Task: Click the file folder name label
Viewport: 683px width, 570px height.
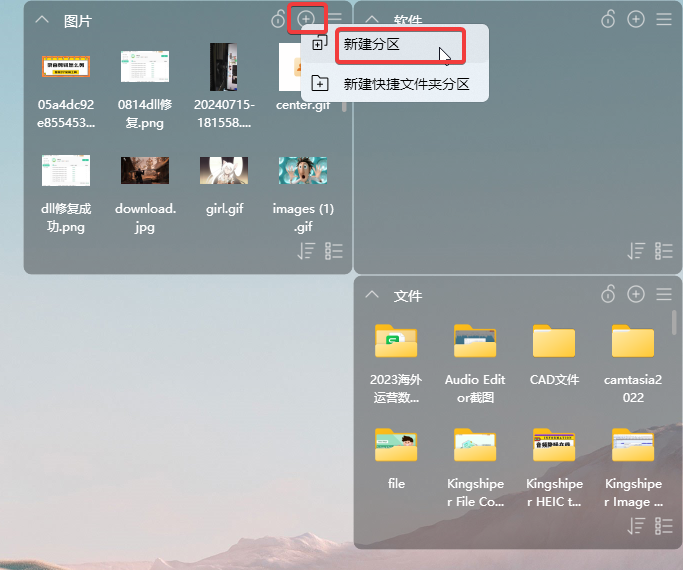Action: tap(396, 483)
